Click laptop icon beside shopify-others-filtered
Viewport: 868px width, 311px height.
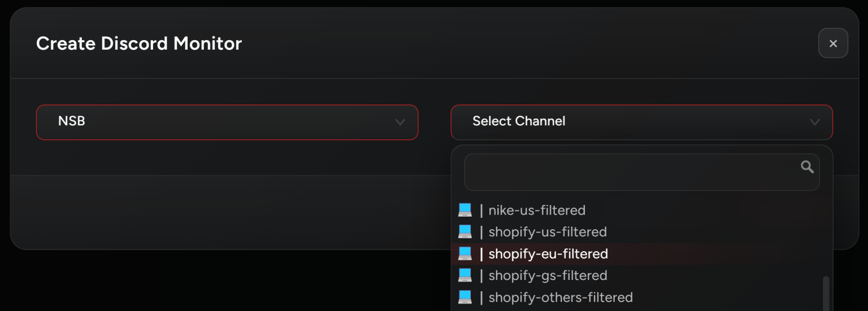[465, 297]
